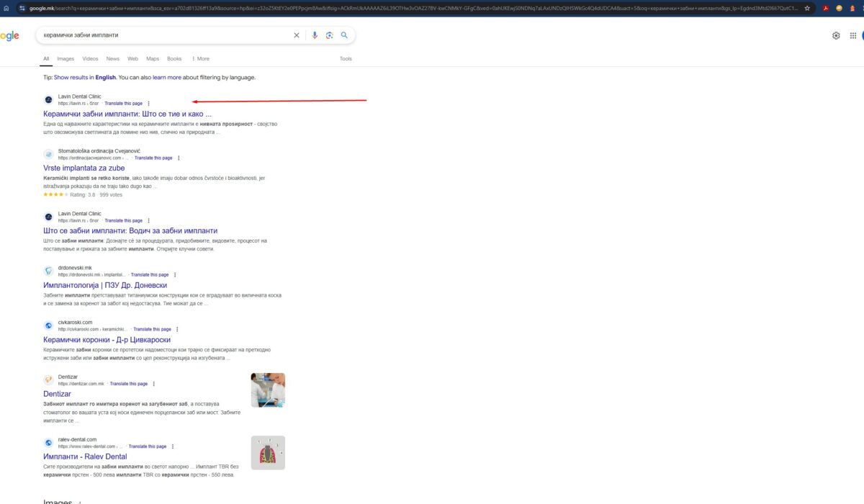Open the Google apps grid
The width and height of the screenshot is (864, 504).
click(x=853, y=35)
